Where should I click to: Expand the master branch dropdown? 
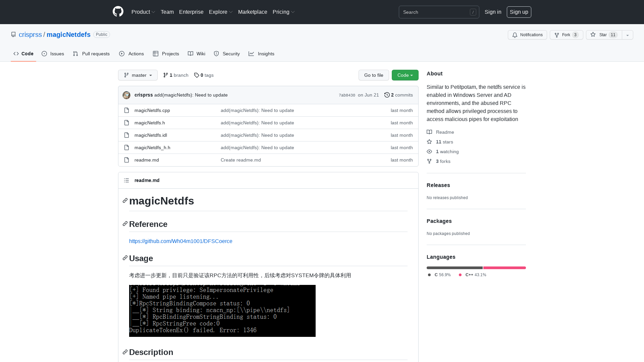tap(138, 75)
